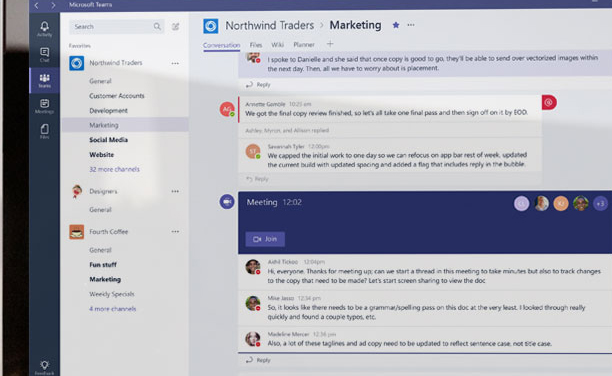Click Aadi Tickoo's avatar in meeting thread
The width and height of the screenshot is (612, 376).
253,267
